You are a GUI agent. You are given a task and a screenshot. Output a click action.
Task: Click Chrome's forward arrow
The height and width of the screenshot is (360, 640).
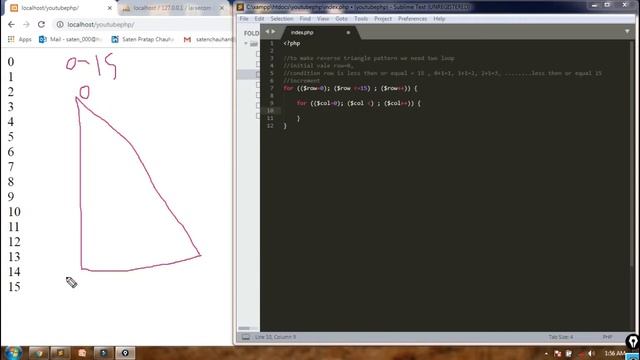[26, 24]
